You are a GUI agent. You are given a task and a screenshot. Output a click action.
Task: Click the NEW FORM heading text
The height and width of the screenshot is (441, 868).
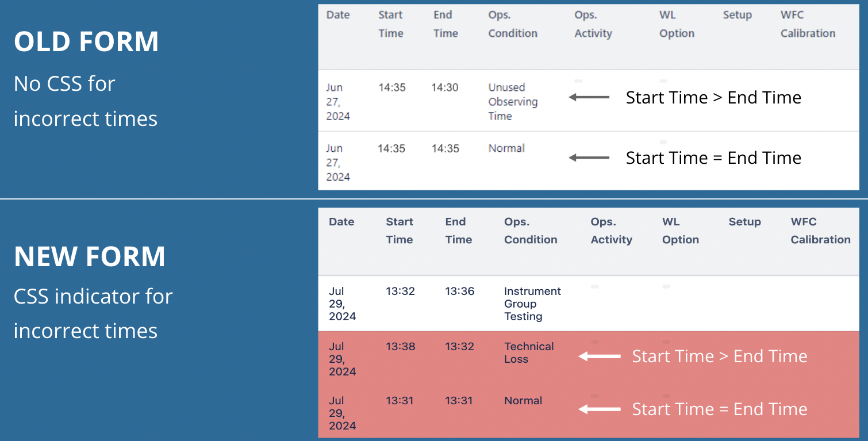pos(90,256)
